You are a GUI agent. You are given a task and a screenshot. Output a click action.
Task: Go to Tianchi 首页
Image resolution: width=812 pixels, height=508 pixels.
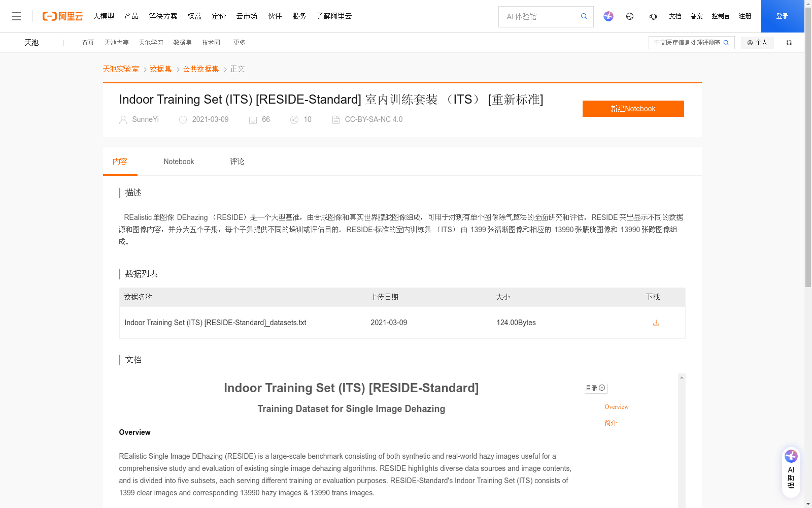[x=88, y=43]
